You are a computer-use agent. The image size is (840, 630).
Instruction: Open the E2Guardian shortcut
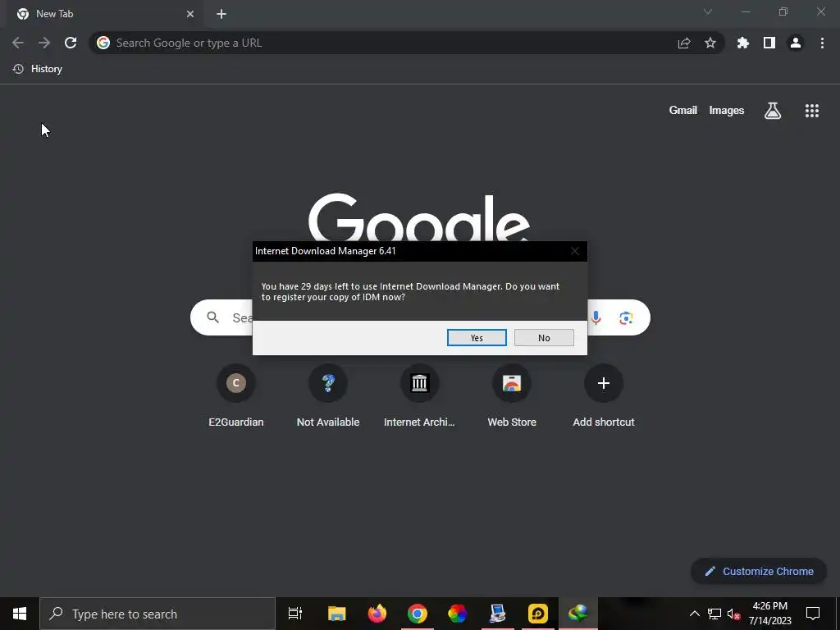click(x=236, y=397)
